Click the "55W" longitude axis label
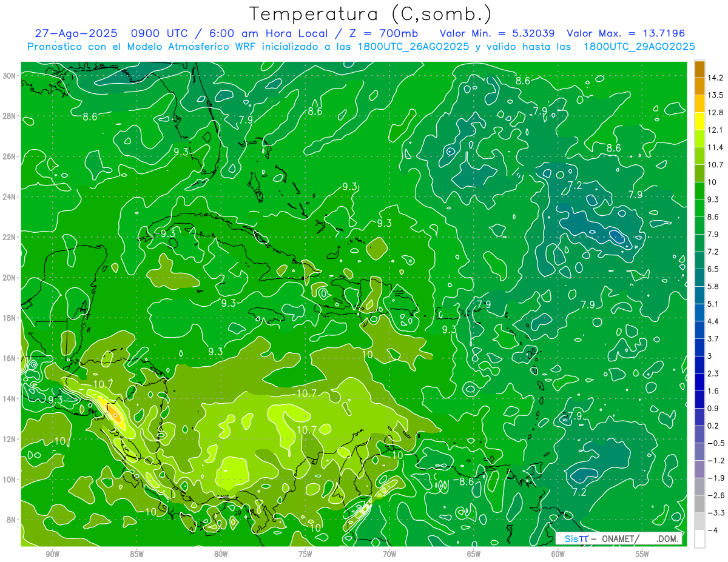 tap(642, 554)
